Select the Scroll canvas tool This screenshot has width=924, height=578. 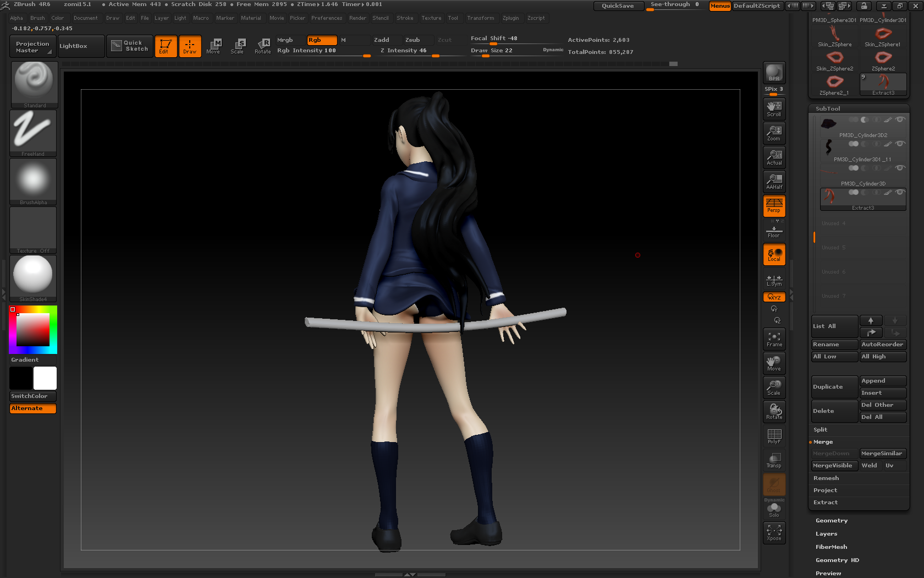774,108
